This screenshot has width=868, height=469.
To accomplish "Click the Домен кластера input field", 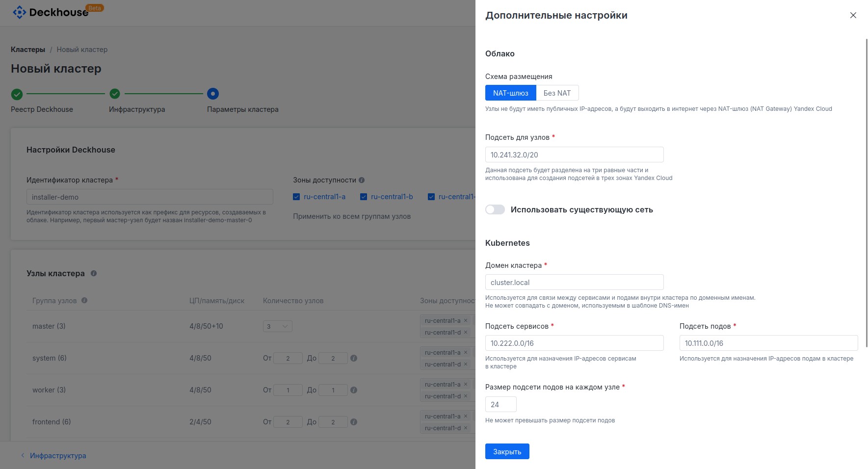I will 574,282.
